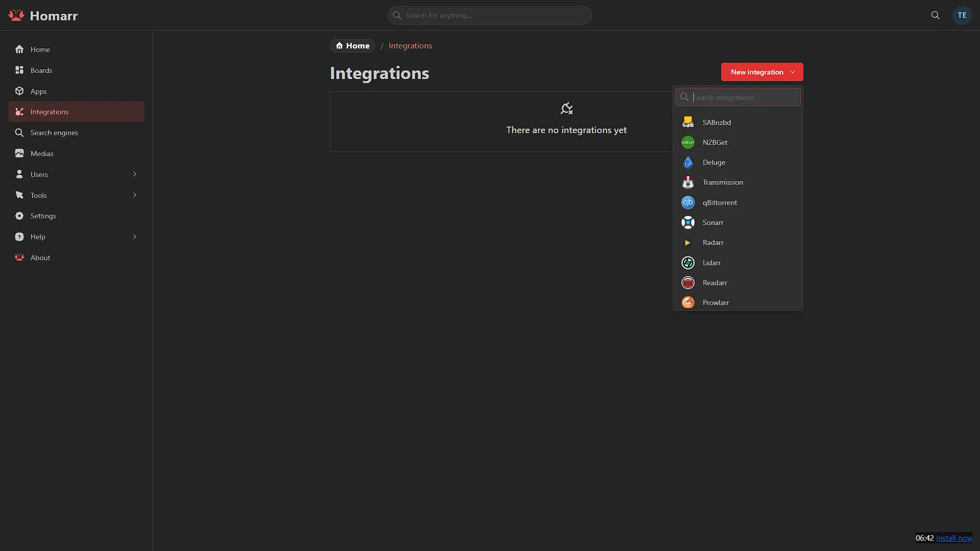Screen dimensions: 980x551
Task: Focus the Search for anything box
Action: pyautogui.click(x=490, y=15)
